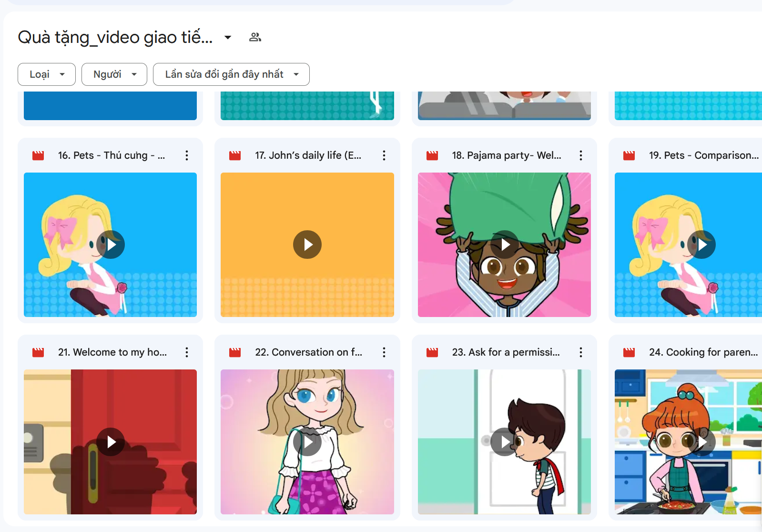Open Lần sửa đổi gần đây nhất filter
Viewport: 762px width, 532px height.
pos(231,74)
